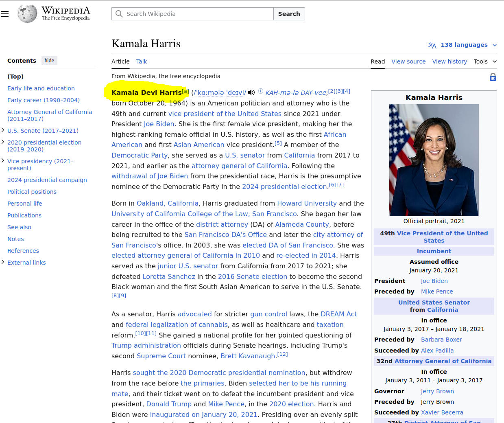Go to See also section
This screenshot has height=423, width=504.
point(19,227)
